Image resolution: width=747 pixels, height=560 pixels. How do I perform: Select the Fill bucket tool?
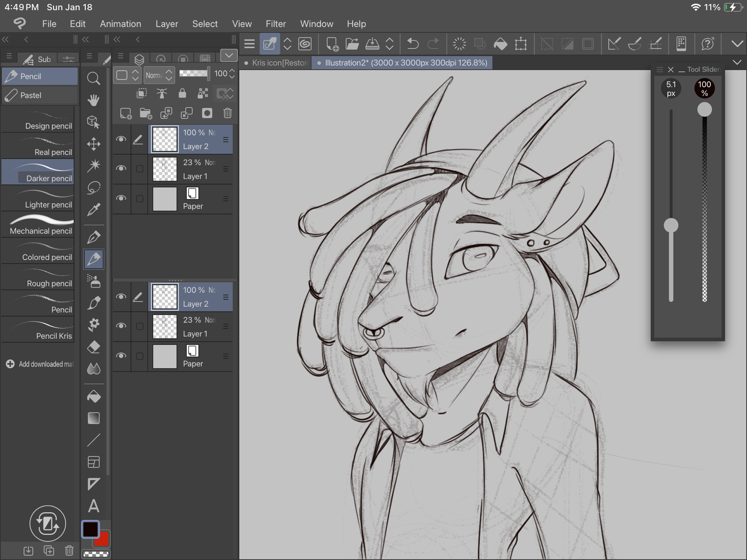click(93, 396)
